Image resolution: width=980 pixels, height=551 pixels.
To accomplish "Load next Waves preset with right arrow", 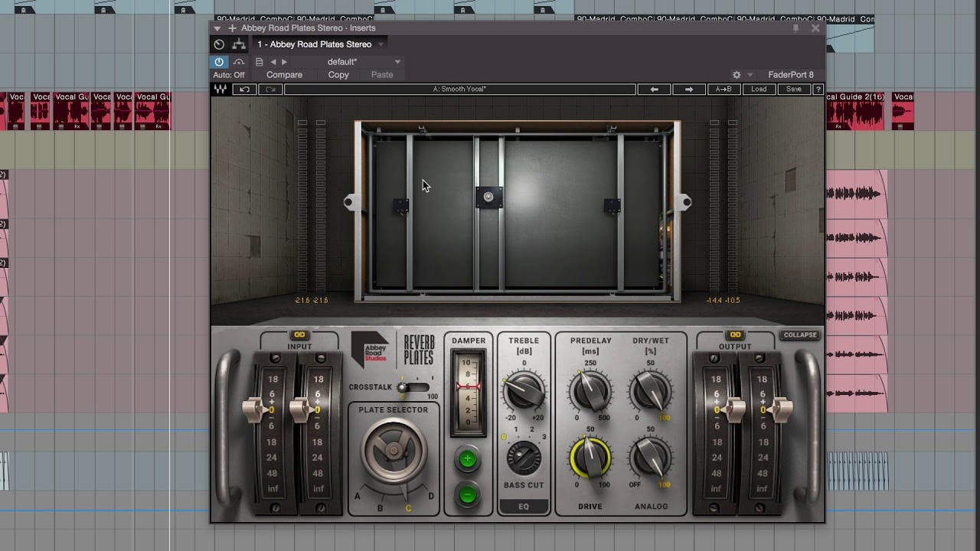I will pyautogui.click(x=689, y=90).
